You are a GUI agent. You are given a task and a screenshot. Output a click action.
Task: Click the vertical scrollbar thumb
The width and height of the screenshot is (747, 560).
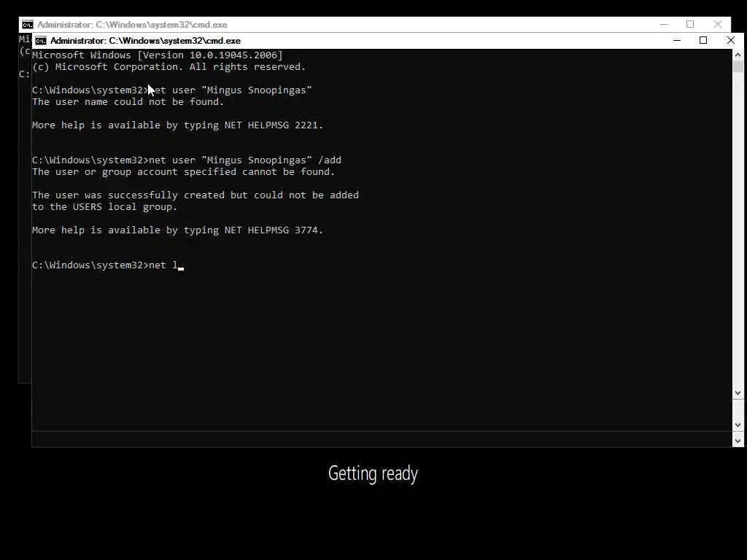(738, 66)
